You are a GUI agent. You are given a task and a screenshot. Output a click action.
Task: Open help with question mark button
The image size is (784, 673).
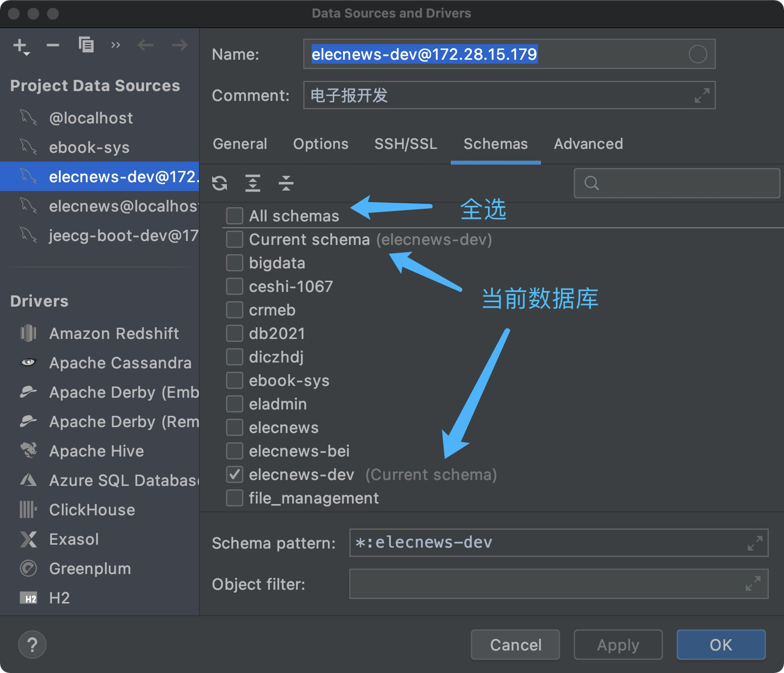[32, 645]
